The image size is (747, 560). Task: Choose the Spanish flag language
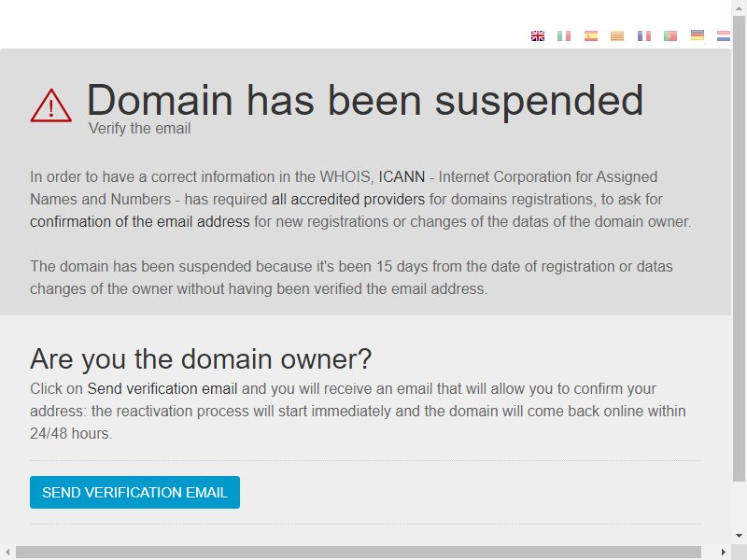(591, 35)
